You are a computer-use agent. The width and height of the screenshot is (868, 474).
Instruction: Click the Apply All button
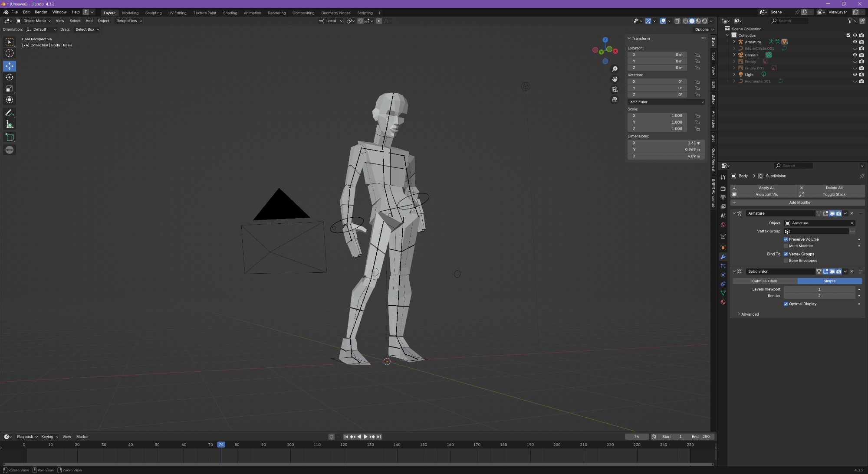pos(766,188)
